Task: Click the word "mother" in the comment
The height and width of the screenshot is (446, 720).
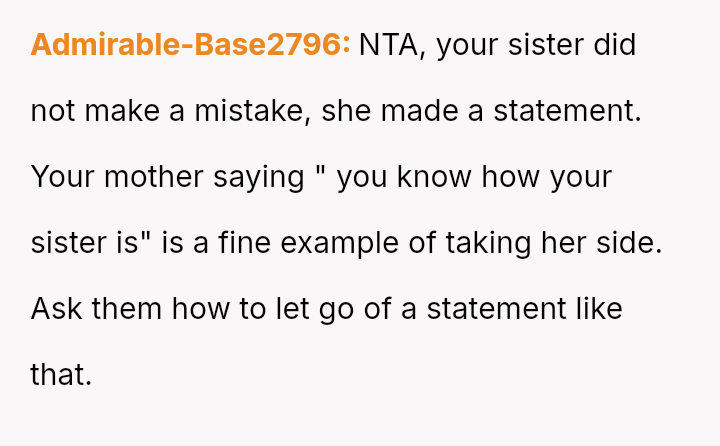Action: (x=149, y=177)
